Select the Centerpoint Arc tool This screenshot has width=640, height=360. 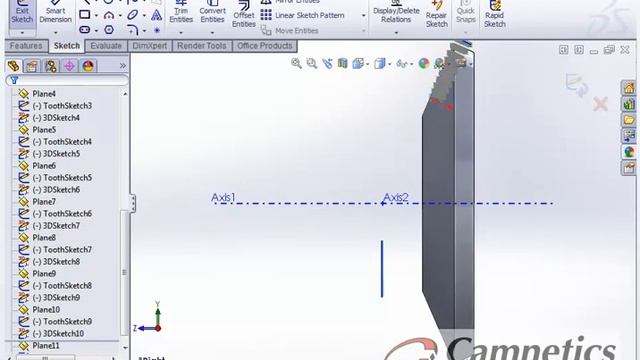tap(109, 15)
